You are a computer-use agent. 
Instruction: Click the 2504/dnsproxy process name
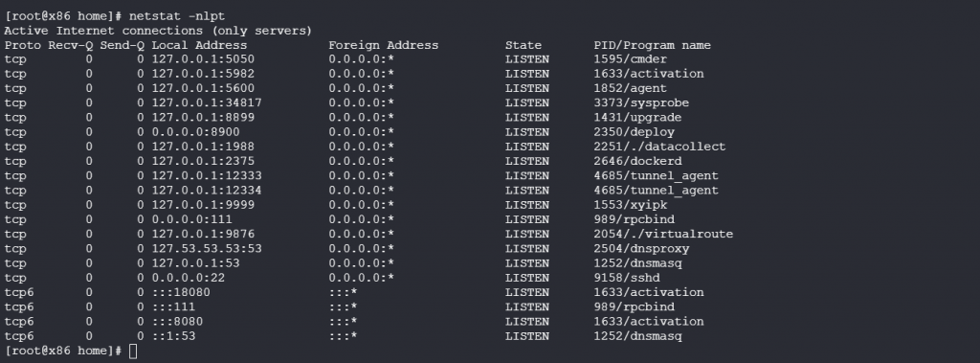641,249
